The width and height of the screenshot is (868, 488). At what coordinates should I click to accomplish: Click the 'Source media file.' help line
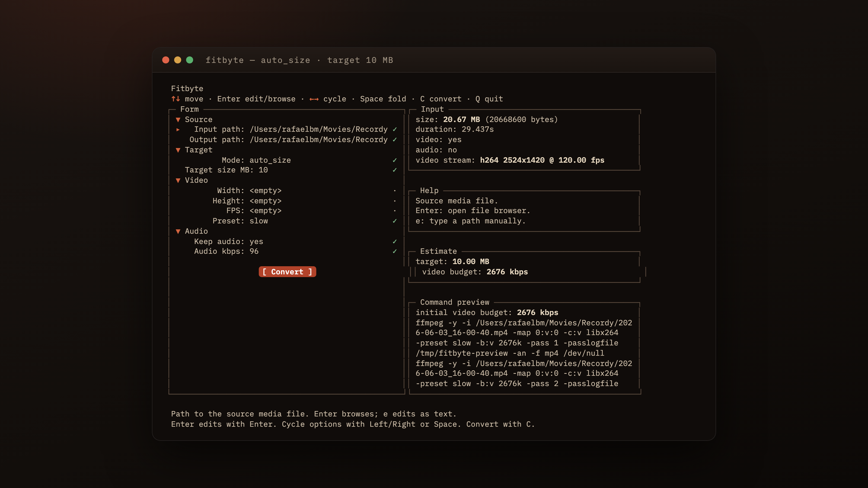(457, 201)
